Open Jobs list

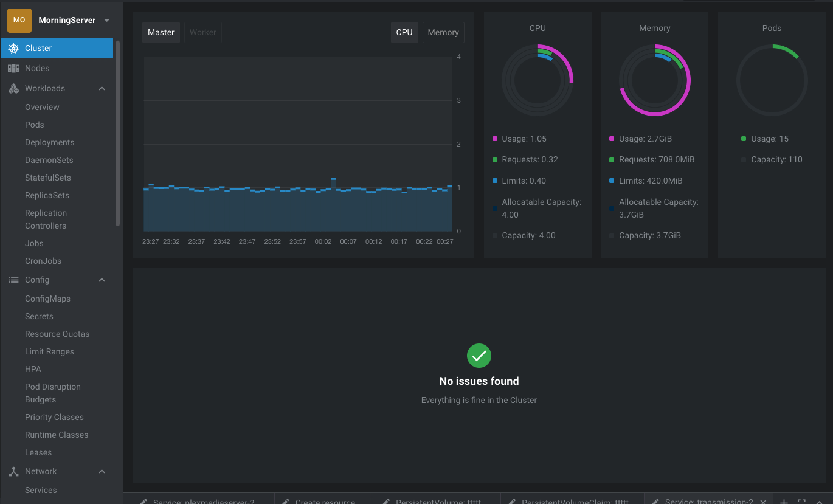pos(34,243)
